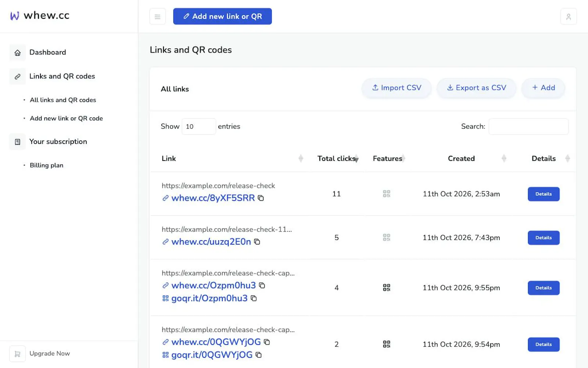Sort the table by Link column
The image size is (588, 368).
pyautogui.click(x=301, y=159)
